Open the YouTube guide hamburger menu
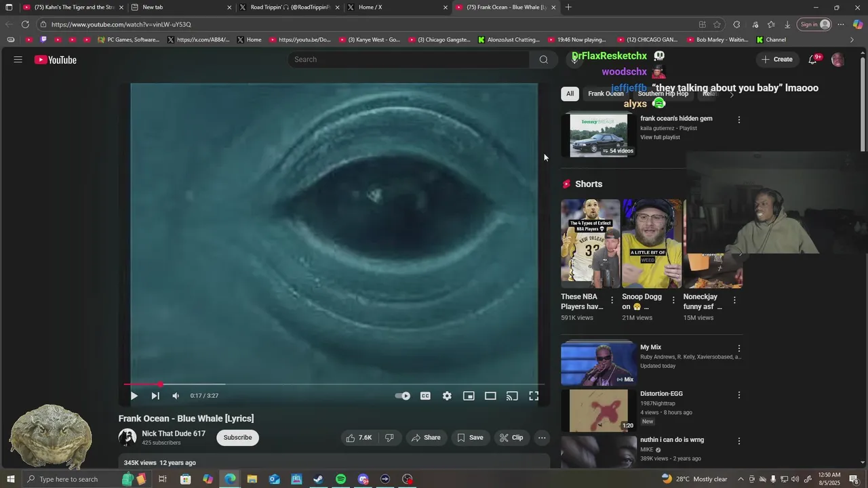The width and height of the screenshot is (868, 488). coord(18,60)
